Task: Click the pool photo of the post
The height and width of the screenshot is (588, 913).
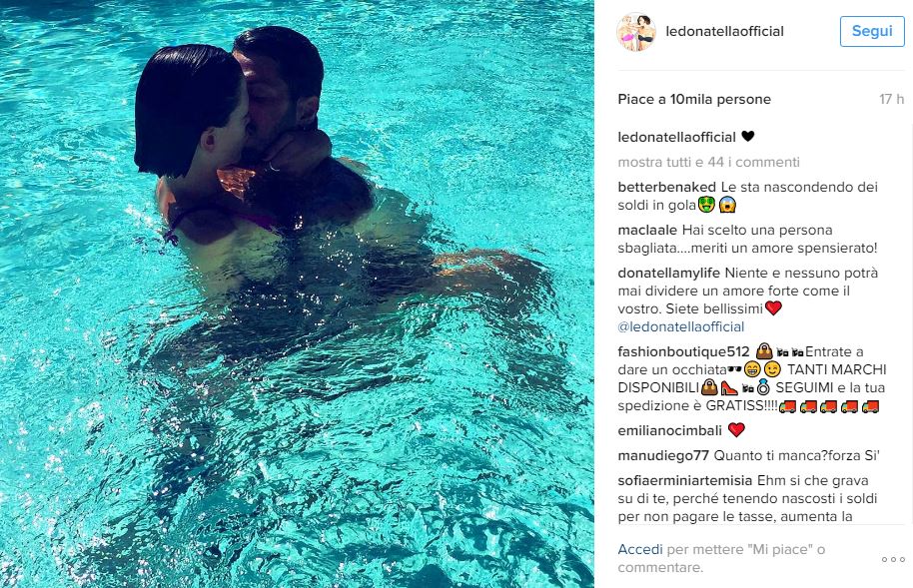Action: [x=297, y=294]
